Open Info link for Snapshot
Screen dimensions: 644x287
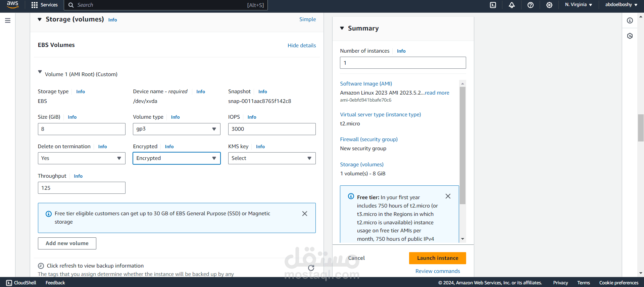(x=263, y=92)
